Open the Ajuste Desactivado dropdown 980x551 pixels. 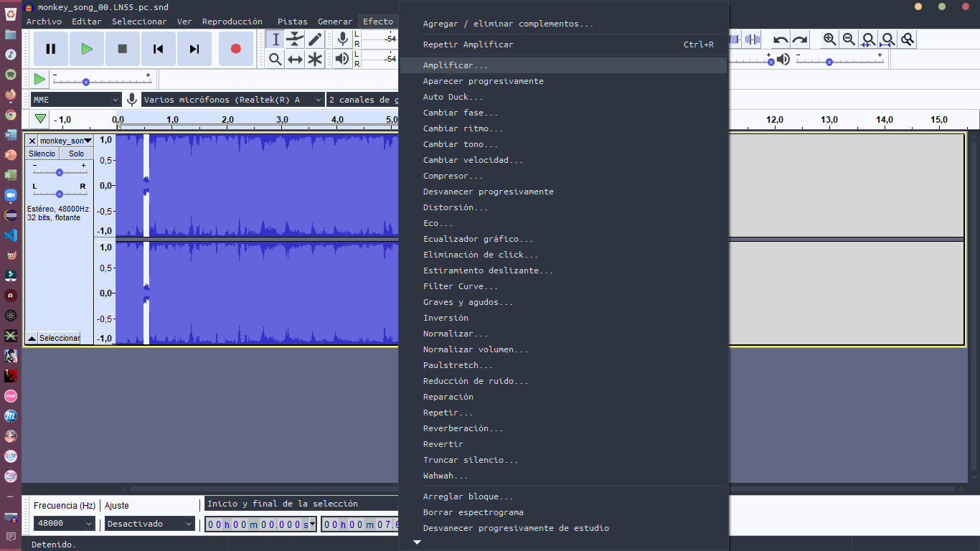[150, 524]
